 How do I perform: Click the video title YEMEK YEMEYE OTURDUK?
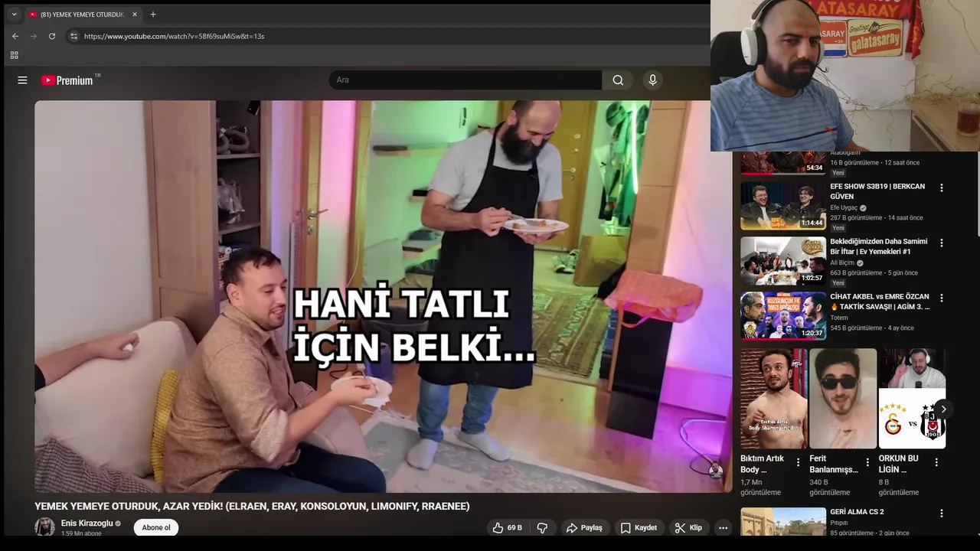[x=252, y=506]
